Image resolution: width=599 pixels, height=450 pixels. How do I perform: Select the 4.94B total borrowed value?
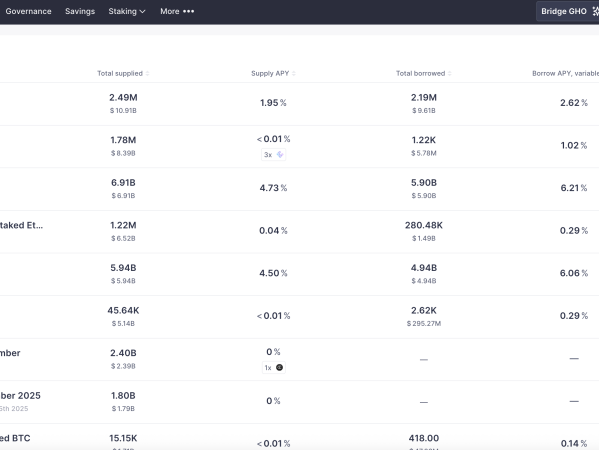424,268
